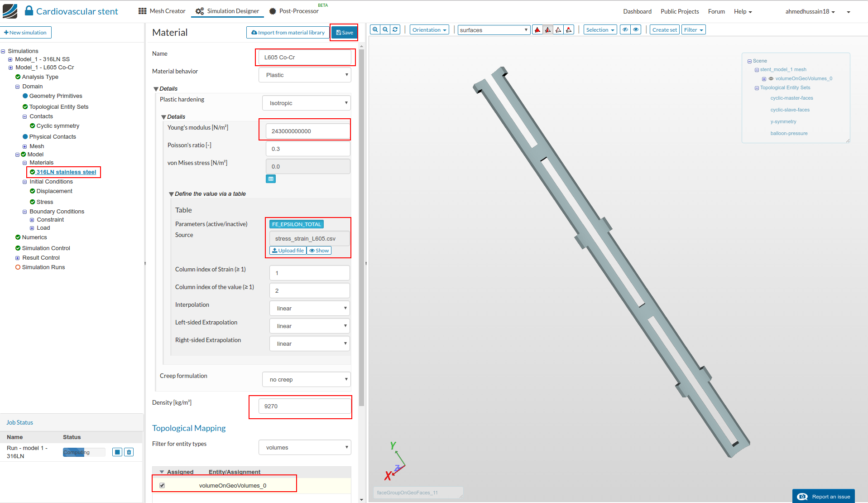
Task: Open Public Projects page
Action: 680,11
